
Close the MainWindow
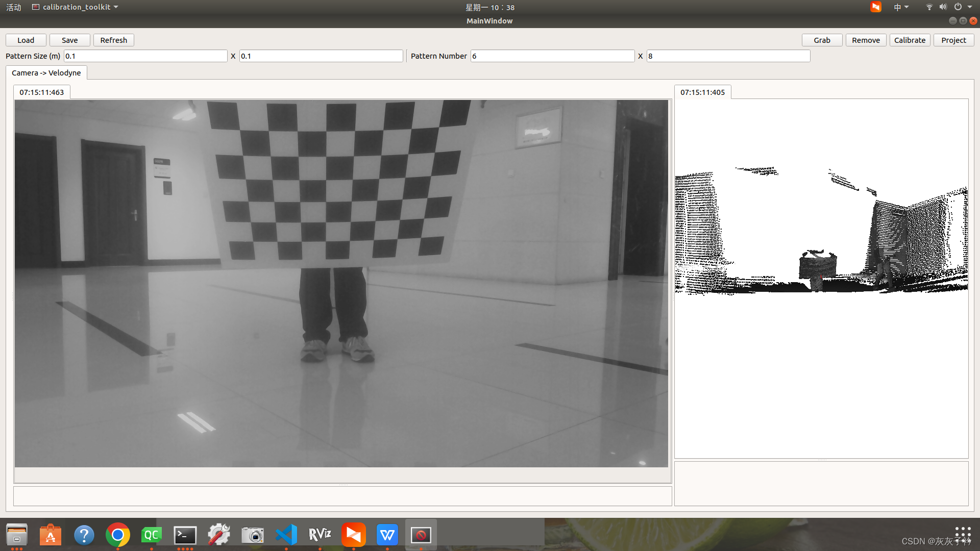[x=973, y=21]
